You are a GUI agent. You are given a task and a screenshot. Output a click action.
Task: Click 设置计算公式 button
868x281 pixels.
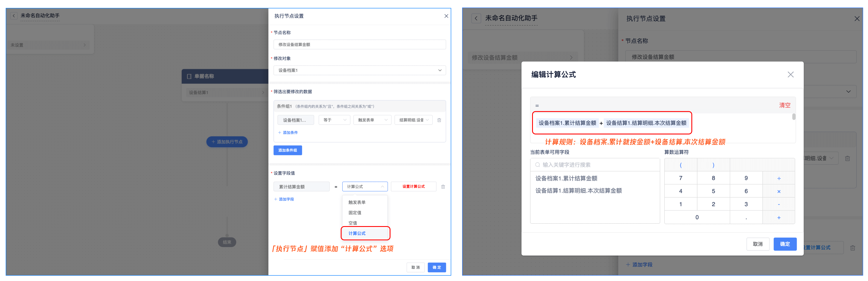413,187
